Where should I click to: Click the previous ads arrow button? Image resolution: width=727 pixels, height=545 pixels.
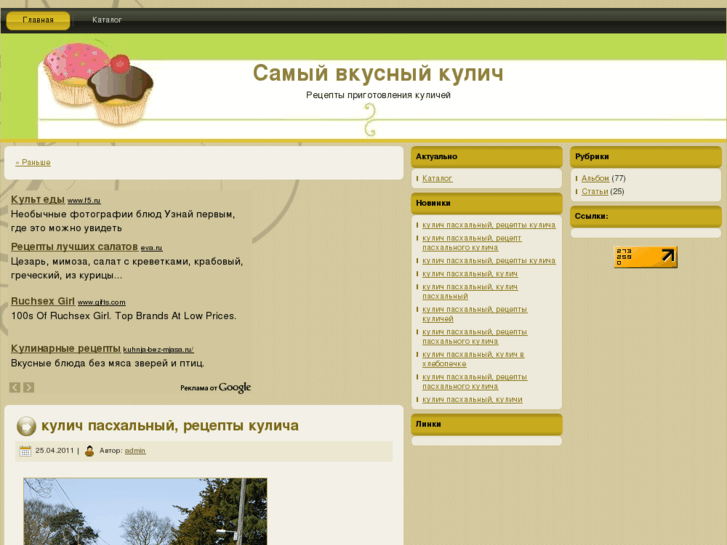coord(15,387)
